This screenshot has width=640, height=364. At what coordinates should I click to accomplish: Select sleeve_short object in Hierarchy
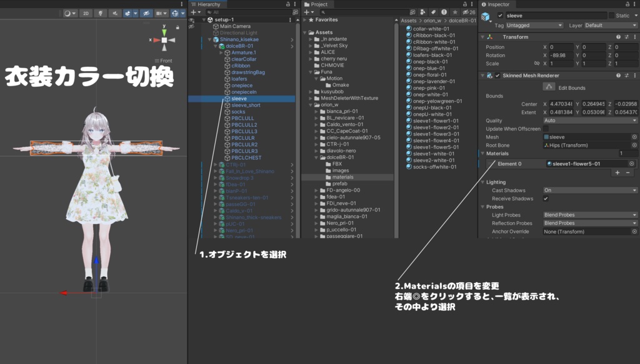click(x=246, y=105)
